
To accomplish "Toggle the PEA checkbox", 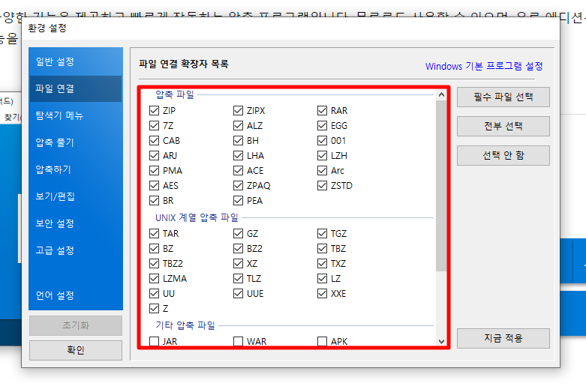I will (238, 200).
